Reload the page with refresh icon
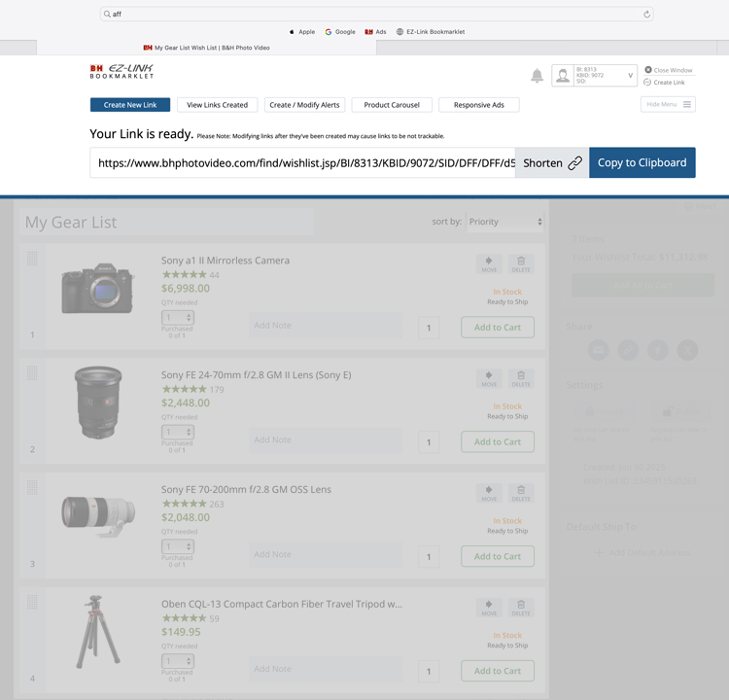 point(646,15)
